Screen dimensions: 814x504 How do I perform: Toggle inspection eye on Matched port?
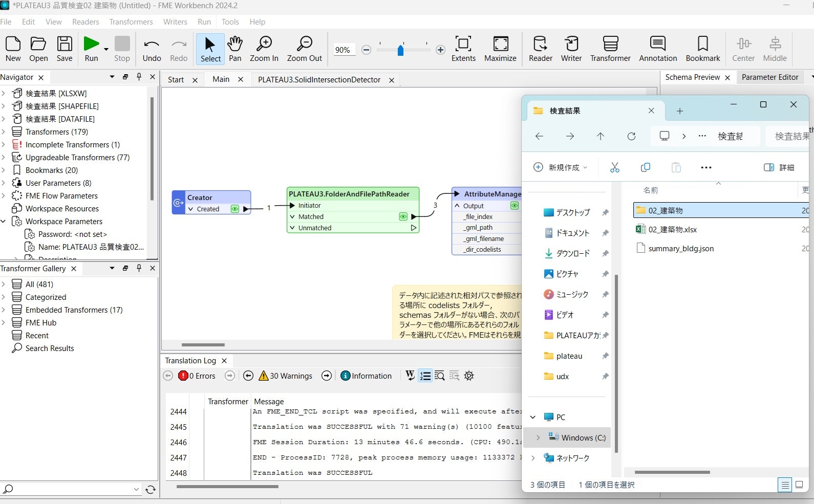coord(403,216)
